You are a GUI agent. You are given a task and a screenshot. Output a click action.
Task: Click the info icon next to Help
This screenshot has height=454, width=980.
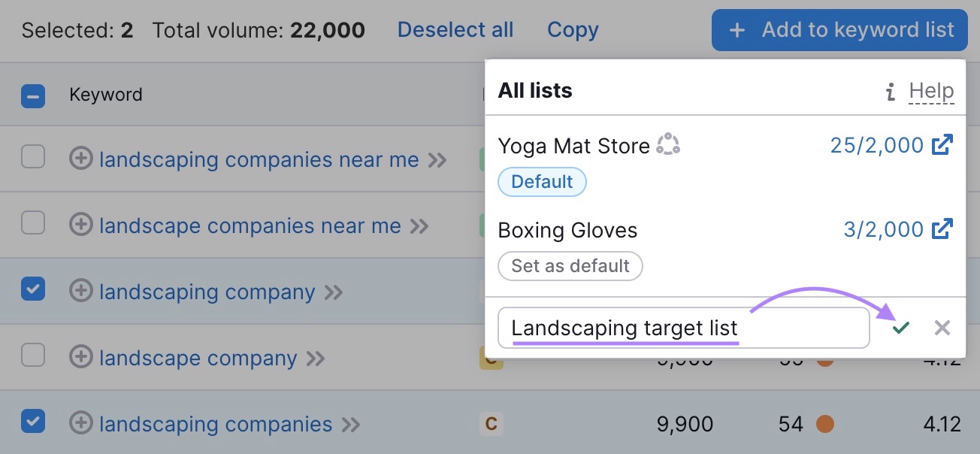[x=891, y=92]
